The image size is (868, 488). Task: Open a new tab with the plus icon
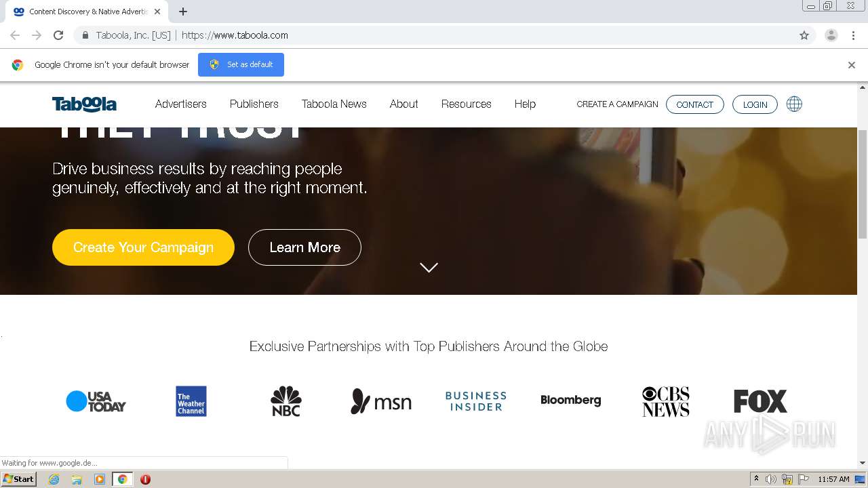(x=183, y=12)
